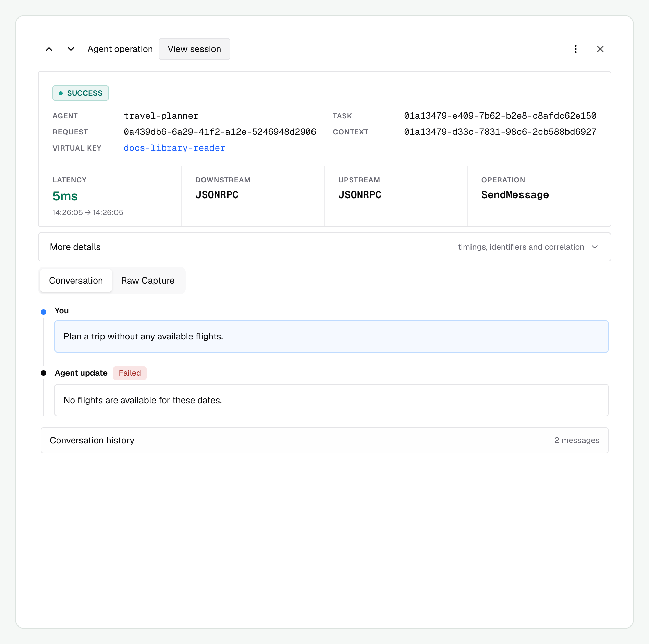The width and height of the screenshot is (649, 644).
Task: Select the context ID ending 2cb588bd6927
Action: coord(500,132)
